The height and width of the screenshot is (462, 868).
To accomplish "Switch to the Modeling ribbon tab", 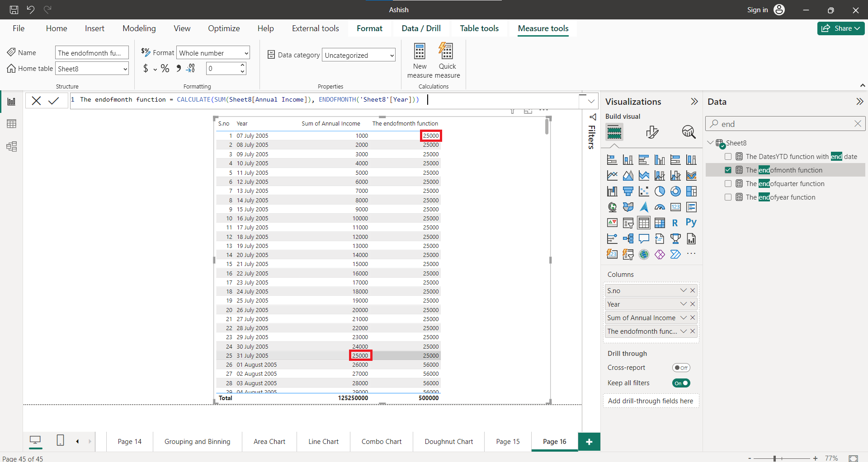I will click(139, 28).
